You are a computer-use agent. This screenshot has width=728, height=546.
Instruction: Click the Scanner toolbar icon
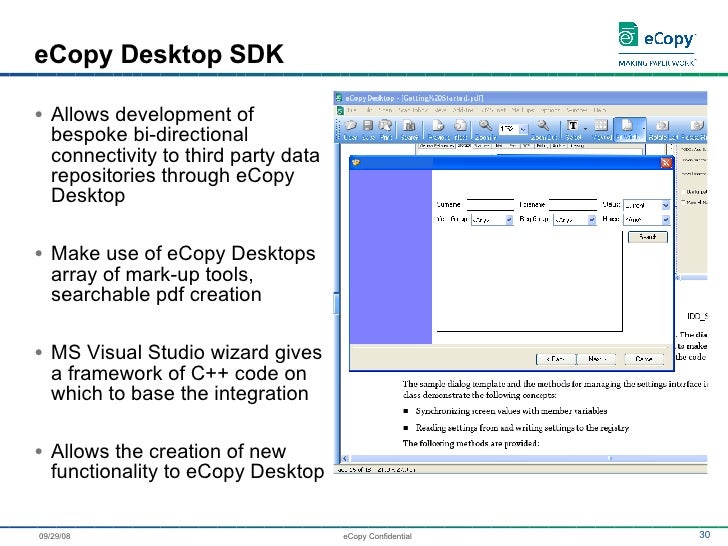pos(409,130)
